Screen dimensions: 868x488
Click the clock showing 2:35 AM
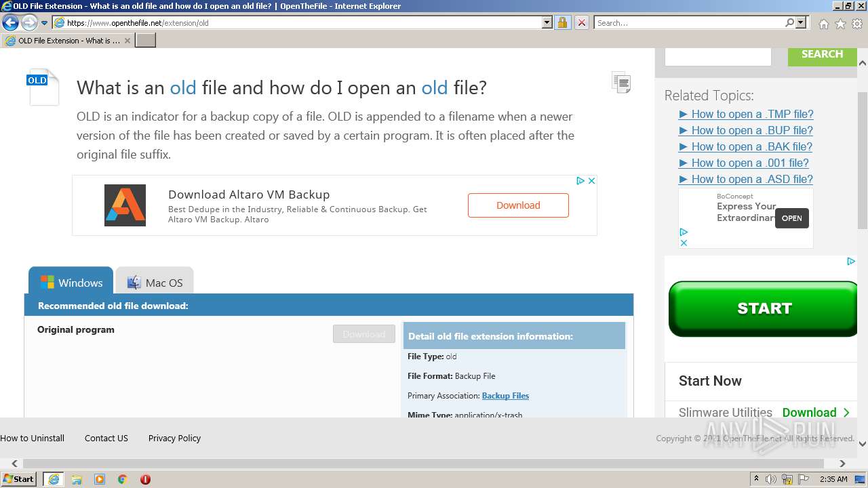[x=833, y=479]
